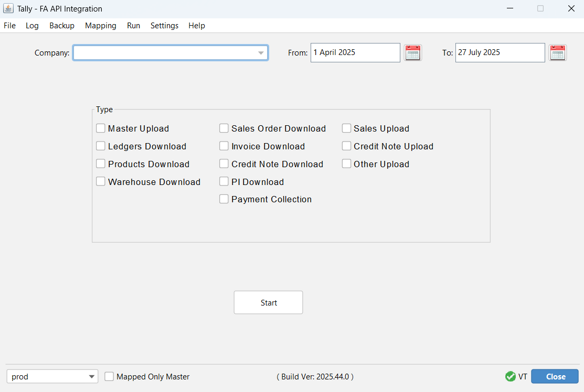Open the Mapping menu
Screen dimensions: 584x392
[100, 26]
